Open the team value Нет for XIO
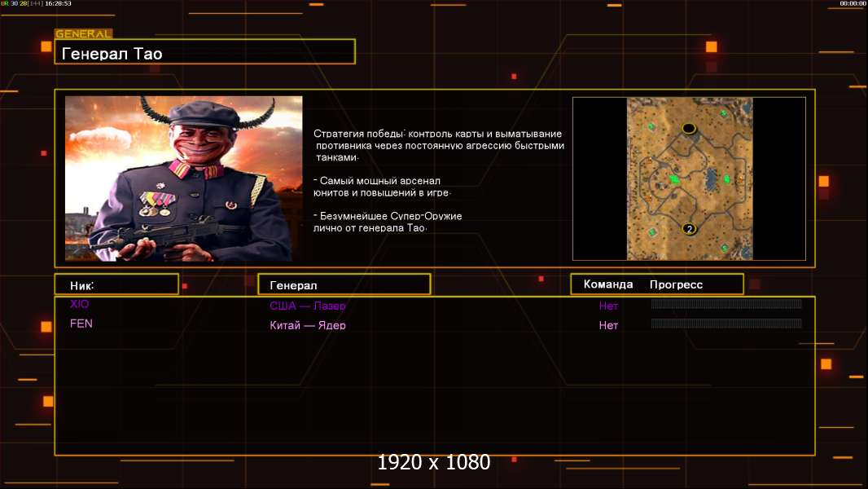Image resolution: width=868 pixels, height=489 pixels. click(608, 306)
